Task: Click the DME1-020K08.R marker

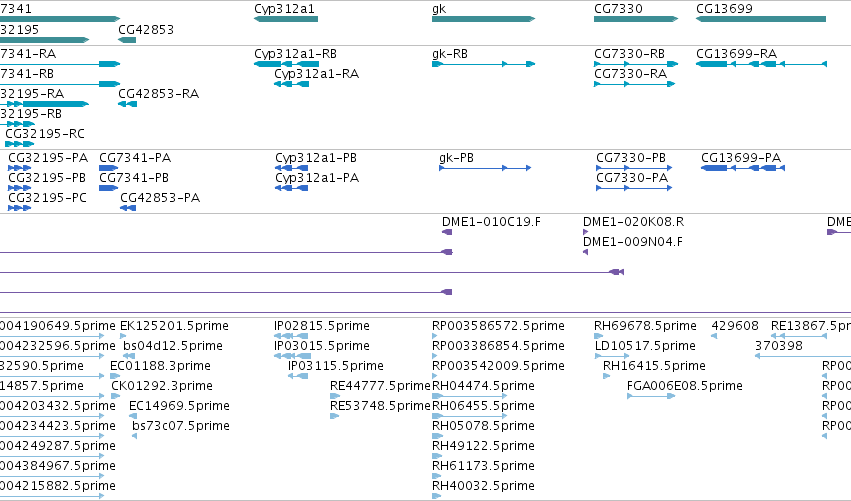Action: point(586,232)
